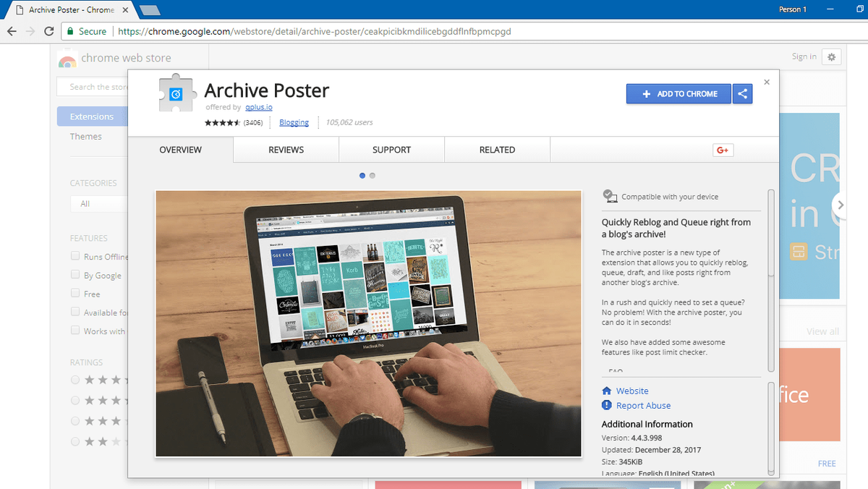Click the "Additional Information" heading
This screenshot has height=489, width=868.
click(647, 424)
